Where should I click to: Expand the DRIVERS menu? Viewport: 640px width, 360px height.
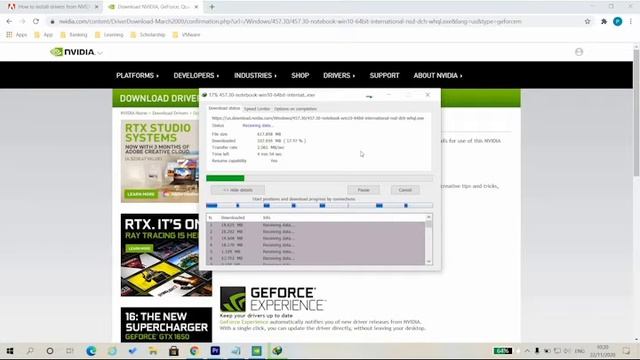pyautogui.click(x=339, y=76)
